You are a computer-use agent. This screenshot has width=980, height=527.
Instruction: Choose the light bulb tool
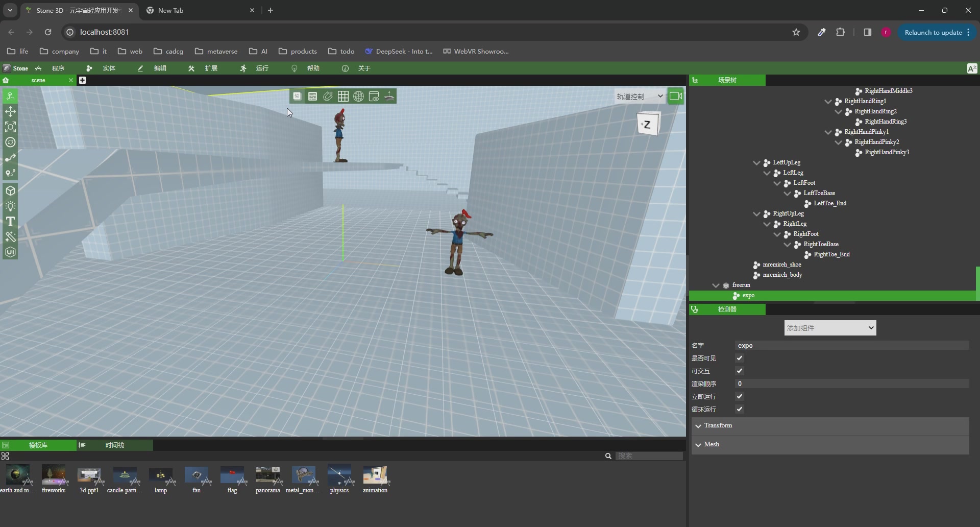coord(10,206)
